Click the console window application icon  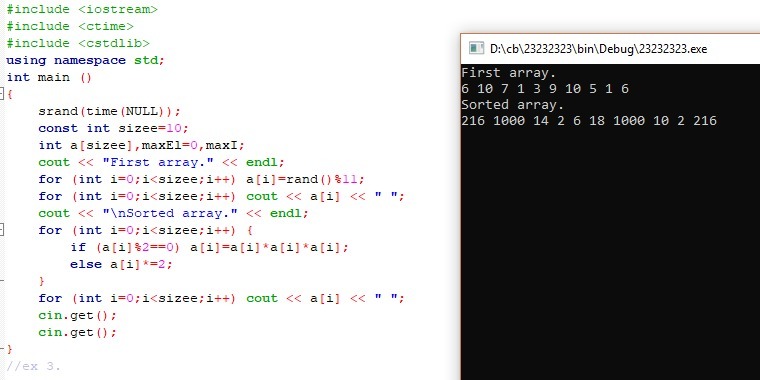tap(476, 48)
